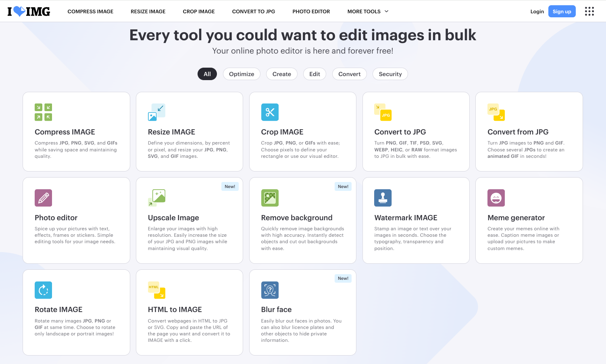
Task: Open the Crop IMAGE tool title
Action: 282,132
